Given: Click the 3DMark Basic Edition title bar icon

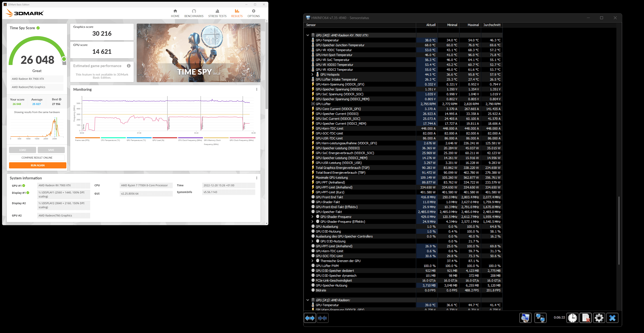Looking at the screenshot, I should click(x=5, y=4).
